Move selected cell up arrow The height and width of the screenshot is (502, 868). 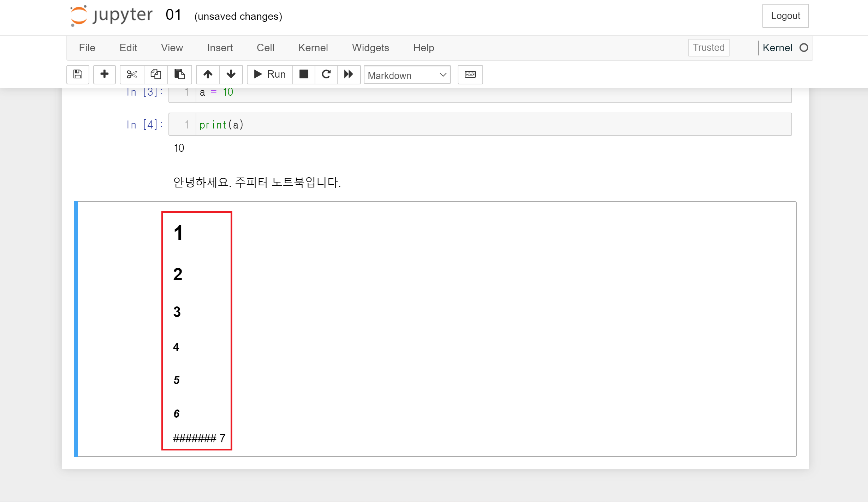click(x=208, y=74)
